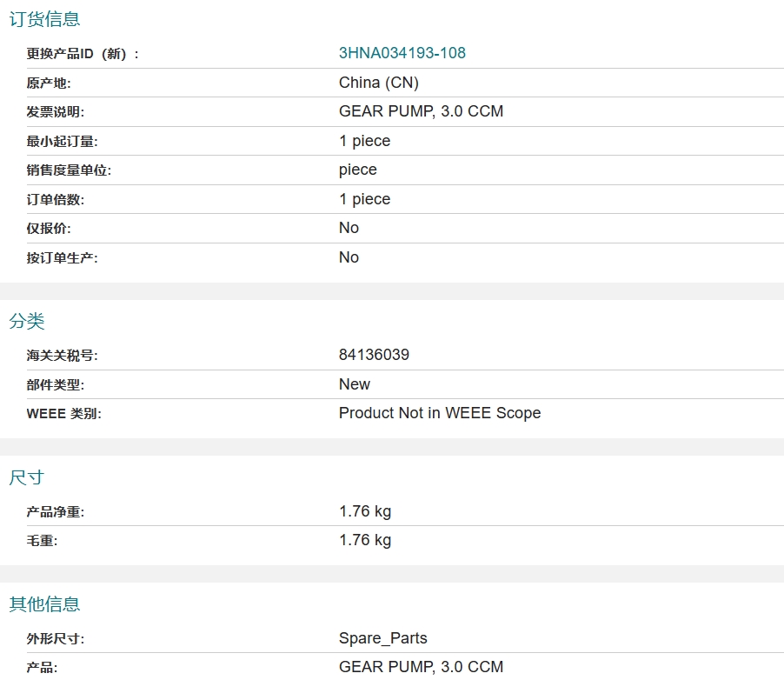Click the 部件类型 New value
Viewport: 784px width, 680px height.
[354, 384]
